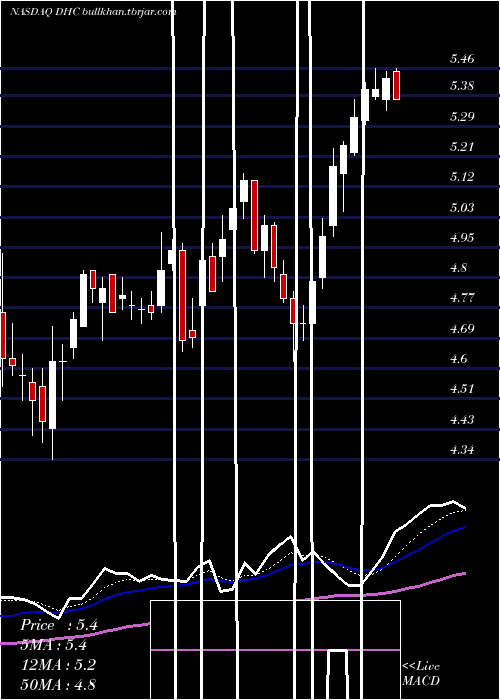
Task: Click the 4.95 price axis label
Action: [x=462, y=238]
